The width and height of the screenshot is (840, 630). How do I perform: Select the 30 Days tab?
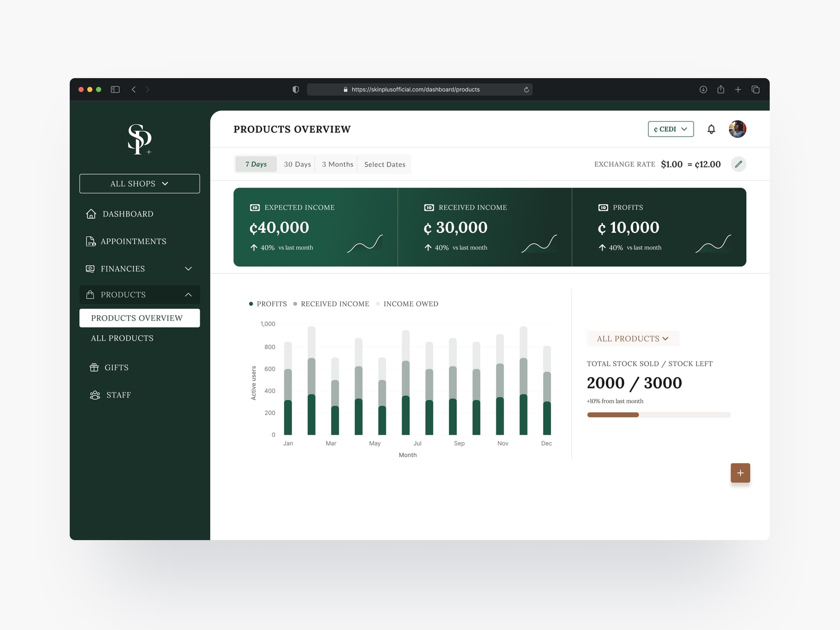tap(297, 164)
